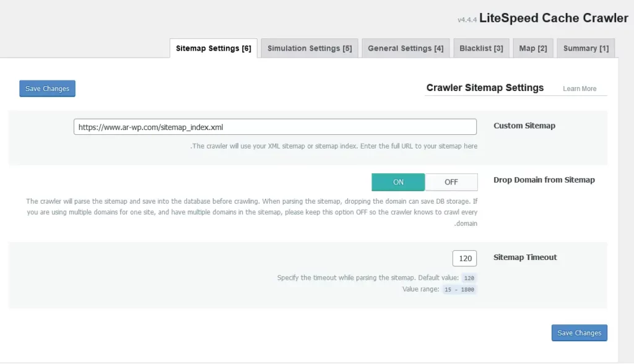Click the Custom Sitemap setting label
The image size is (634, 364).
point(524,126)
